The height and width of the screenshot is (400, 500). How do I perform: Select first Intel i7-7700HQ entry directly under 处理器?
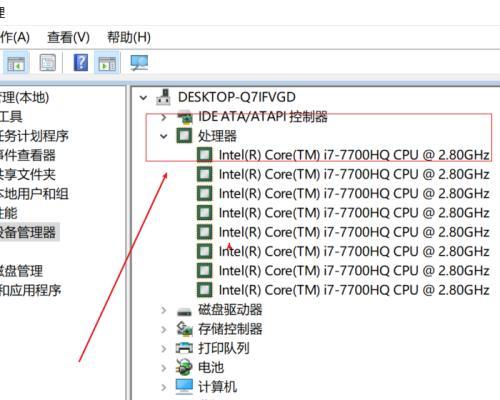[354, 155]
